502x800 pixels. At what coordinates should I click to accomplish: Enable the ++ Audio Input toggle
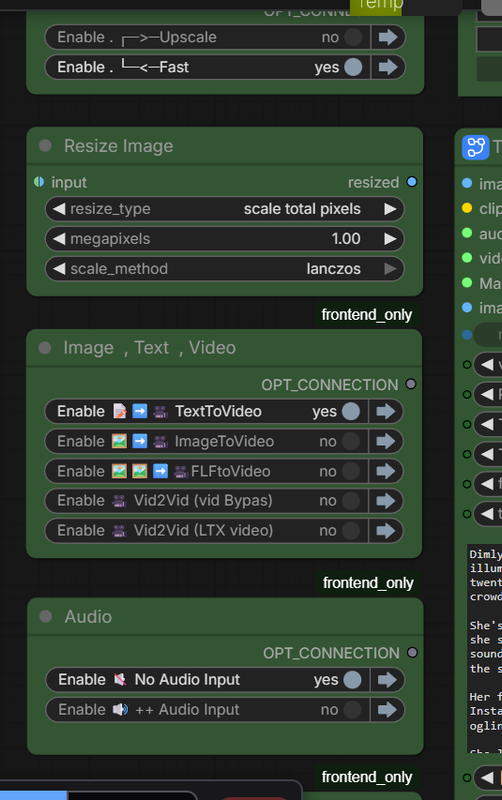[x=352, y=710]
